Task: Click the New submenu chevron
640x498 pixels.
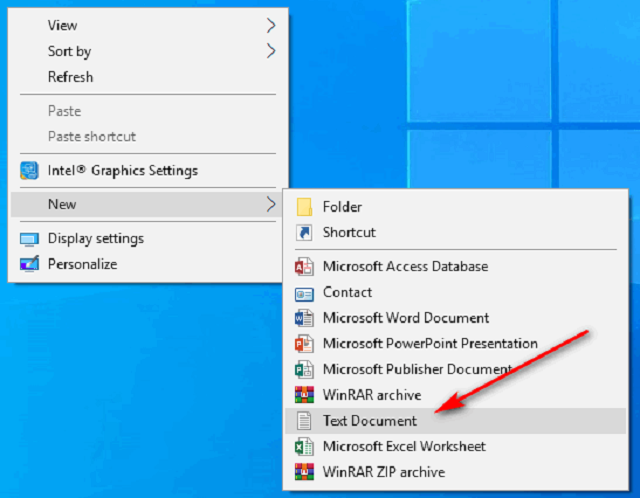Action: (x=271, y=204)
